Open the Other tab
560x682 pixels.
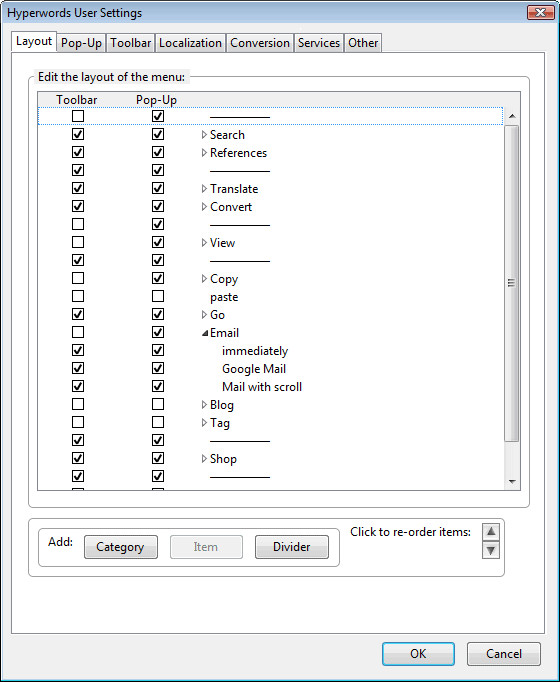[363, 43]
